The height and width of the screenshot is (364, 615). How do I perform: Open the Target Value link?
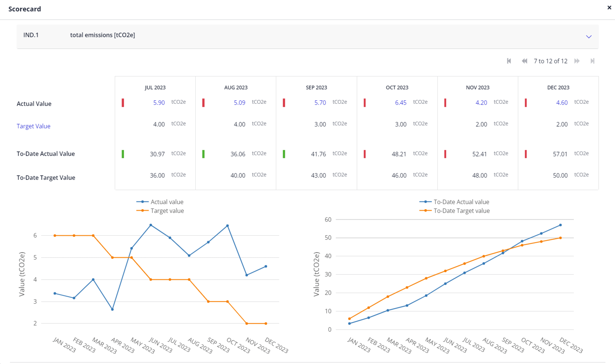34,126
